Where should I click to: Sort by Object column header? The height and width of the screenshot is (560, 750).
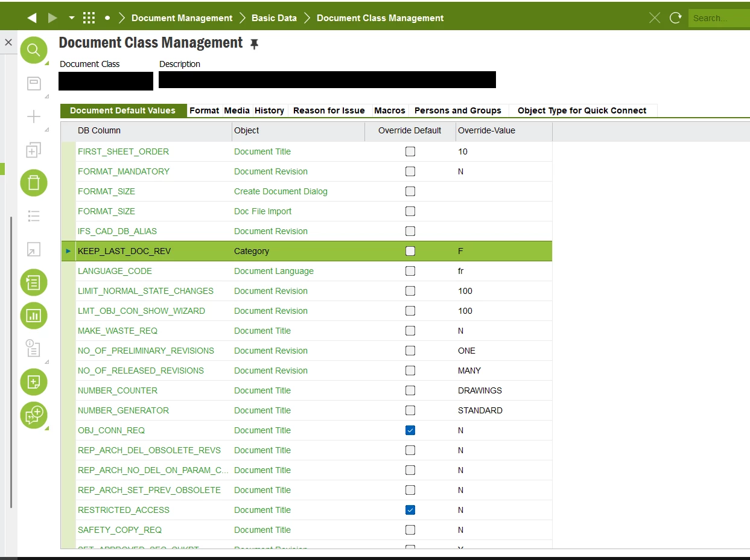pos(298,130)
